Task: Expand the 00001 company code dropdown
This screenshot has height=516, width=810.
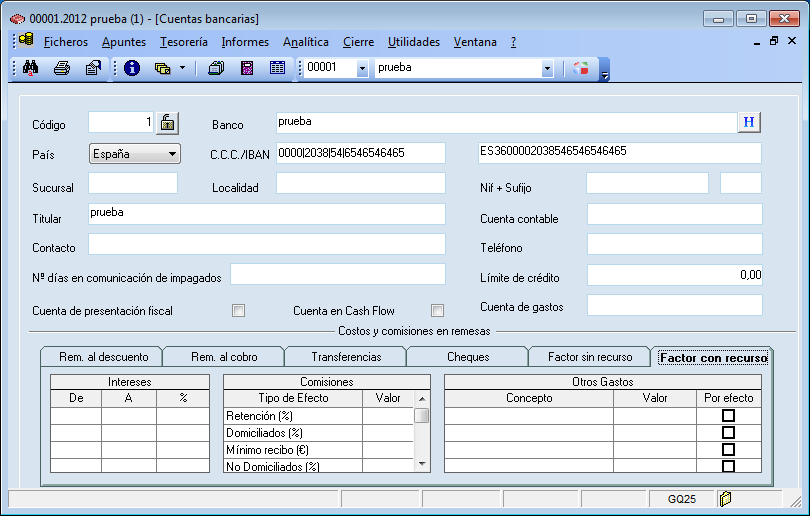Action: 361,68
